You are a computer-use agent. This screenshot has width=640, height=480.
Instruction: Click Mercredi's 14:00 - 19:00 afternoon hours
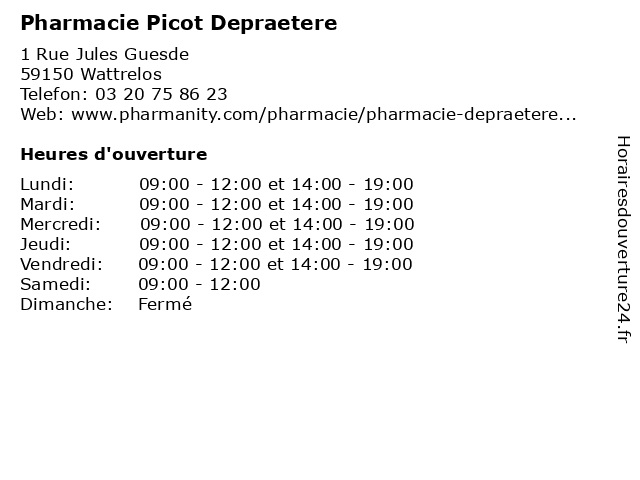pyautogui.click(x=353, y=224)
